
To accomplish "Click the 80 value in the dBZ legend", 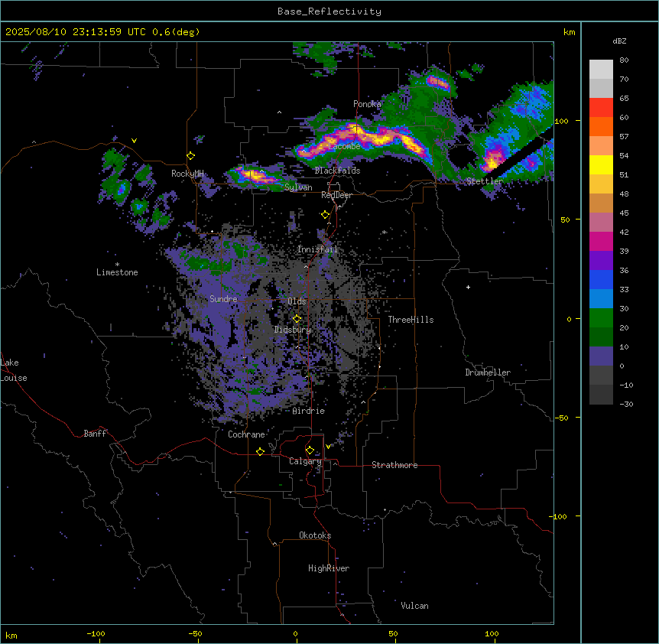I will click(624, 60).
